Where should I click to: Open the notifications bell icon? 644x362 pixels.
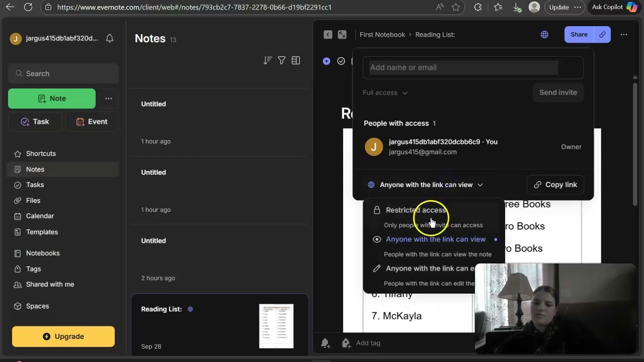click(x=110, y=38)
